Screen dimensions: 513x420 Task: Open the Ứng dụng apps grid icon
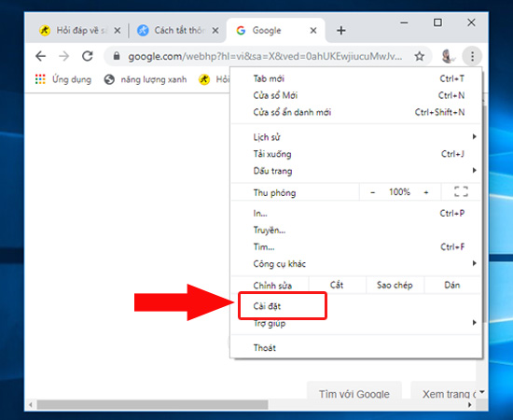[x=40, y=79]
